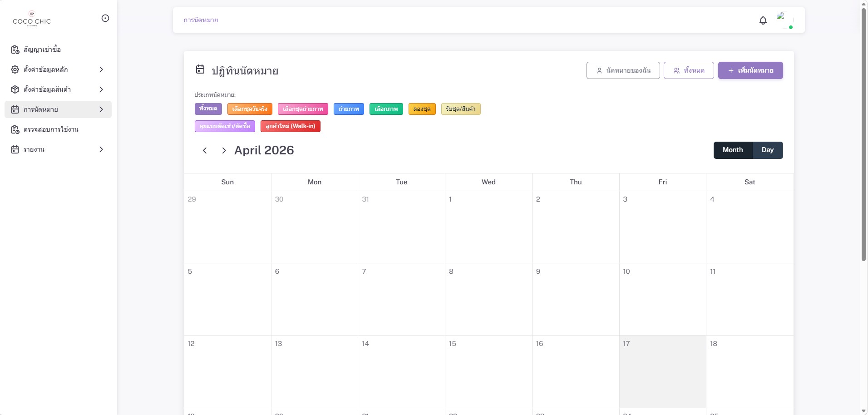This screenshot has height=415, width=868.
Task: Expand รายงาน menu chevron
Action: [x=101, y=149]
